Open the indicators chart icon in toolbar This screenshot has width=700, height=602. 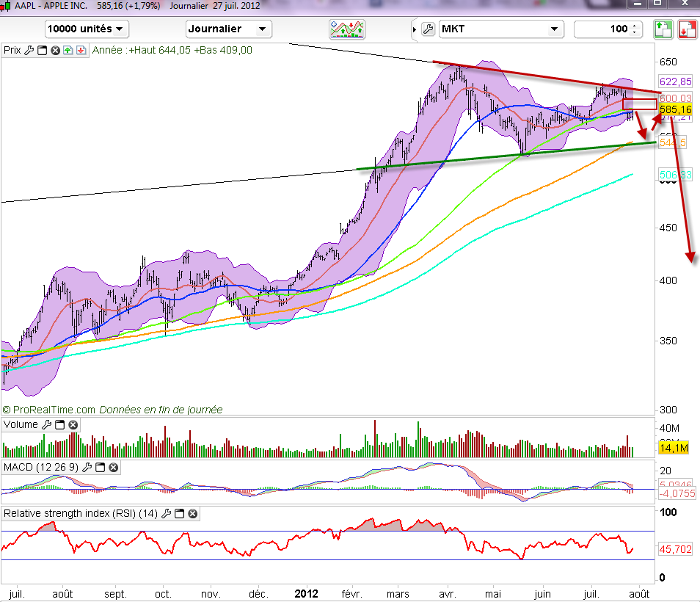(x=347, y=29)
